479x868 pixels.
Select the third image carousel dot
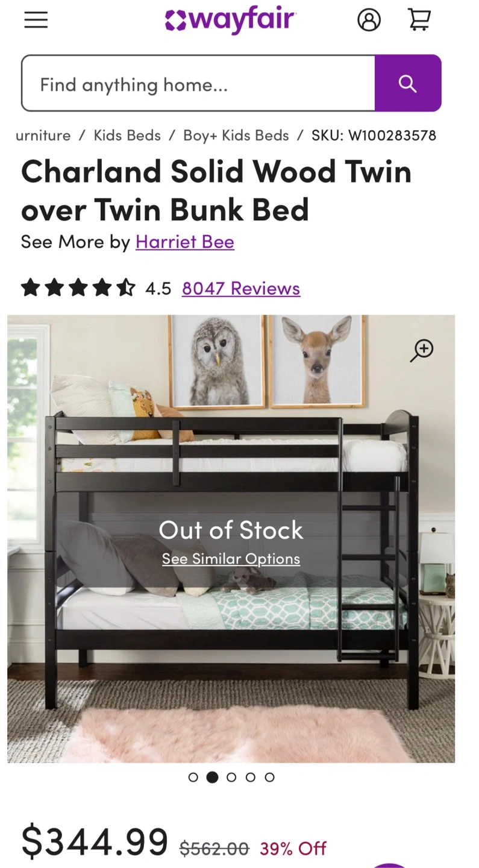[x=231, y=778]
